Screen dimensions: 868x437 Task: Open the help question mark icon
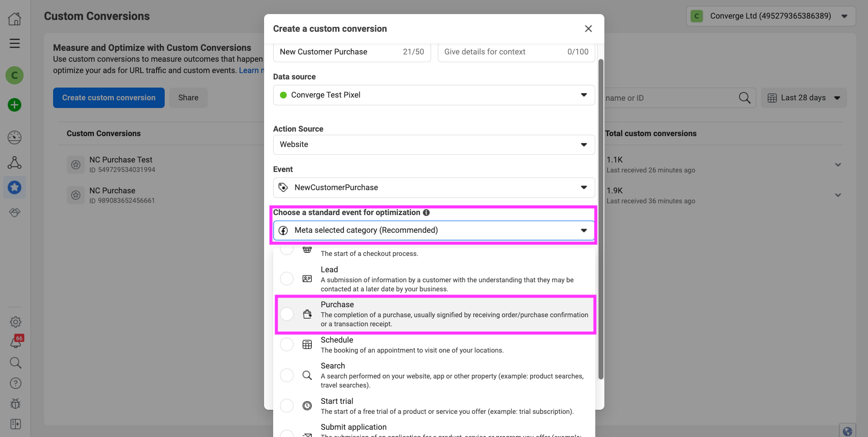point(15,383)
